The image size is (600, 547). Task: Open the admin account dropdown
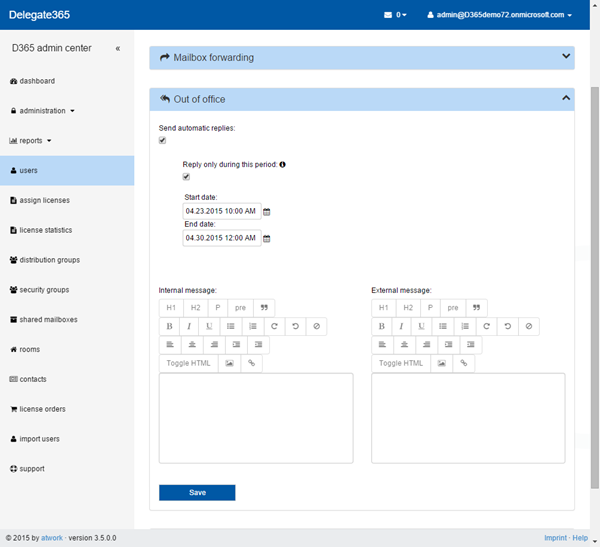click(x=499, y=15)
